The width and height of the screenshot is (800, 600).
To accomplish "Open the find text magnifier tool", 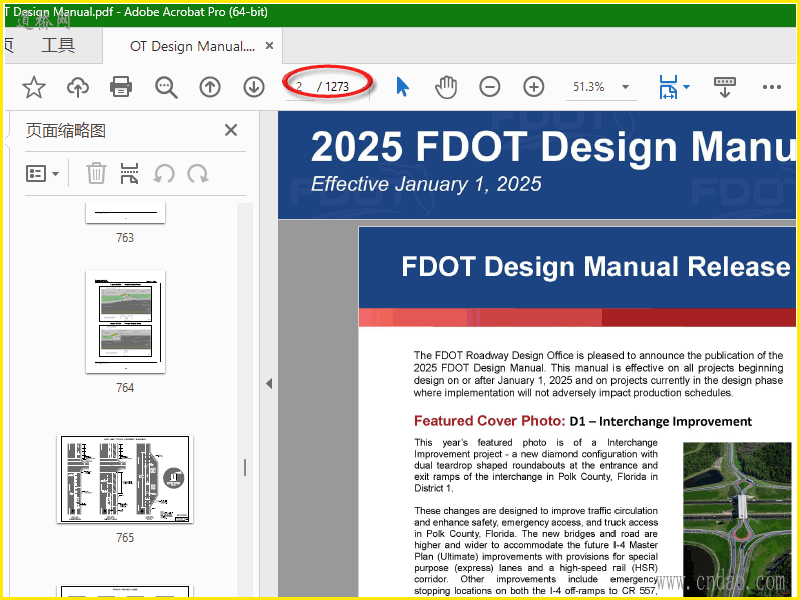I will point(166,87).
